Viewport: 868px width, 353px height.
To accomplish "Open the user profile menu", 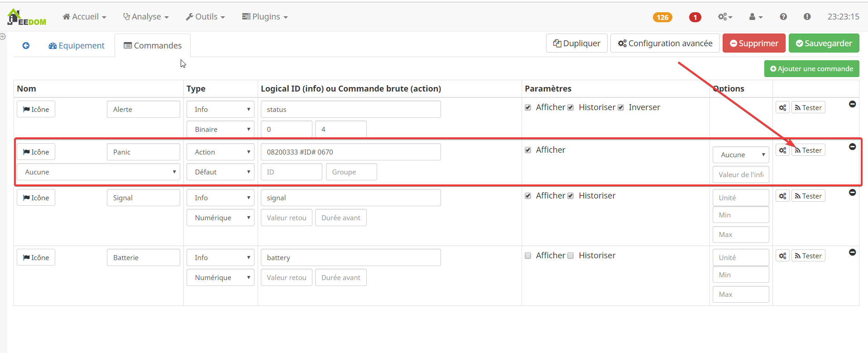I will [x=756, y=17].
